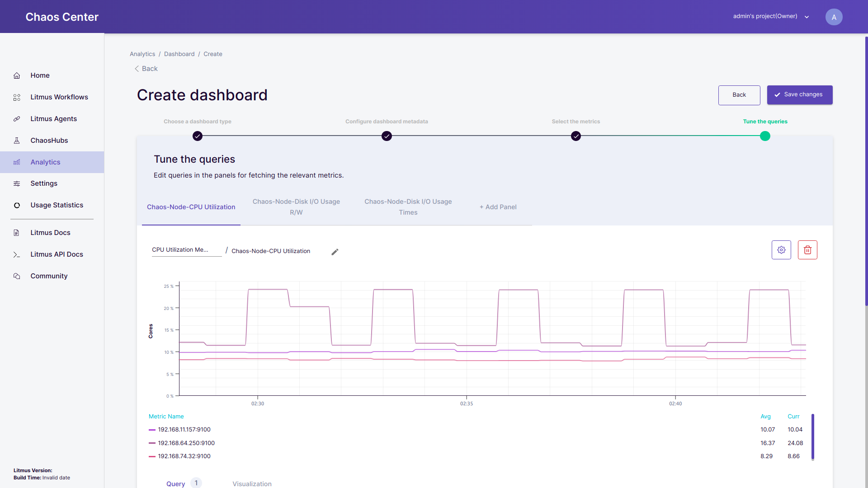Open the Visualization tab
Image resolution: width=868 pixels, height=488 pixels.
[252, 483]
